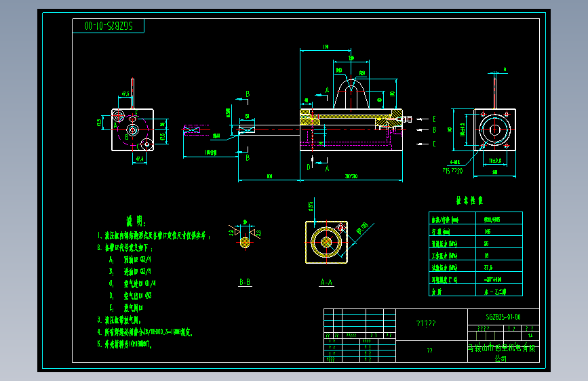Screen dimensions: 588x381
Task: Select the 10 value in performance table
Action: (486, 256)
